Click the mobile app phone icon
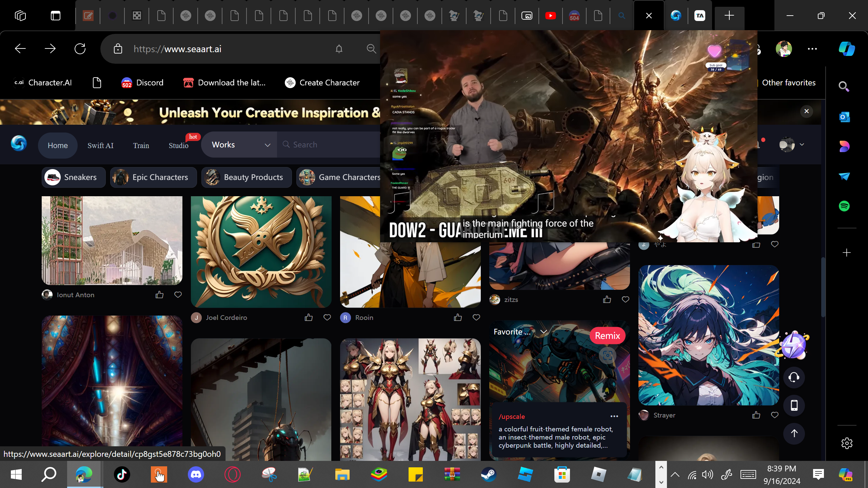The width and height of the screenshot is (868, 488). click(x=794, y=405)
